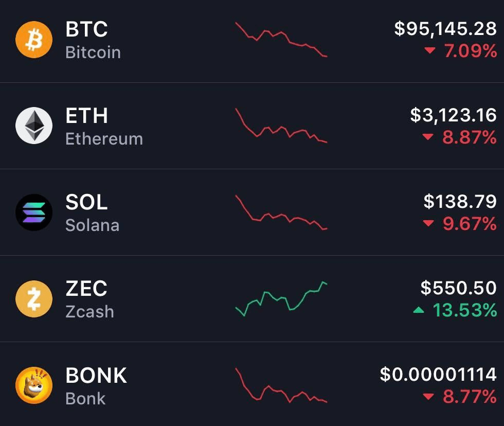Click the red down arrow beside 9.67%
Viewport: 504px width, 426px height.
428,224
